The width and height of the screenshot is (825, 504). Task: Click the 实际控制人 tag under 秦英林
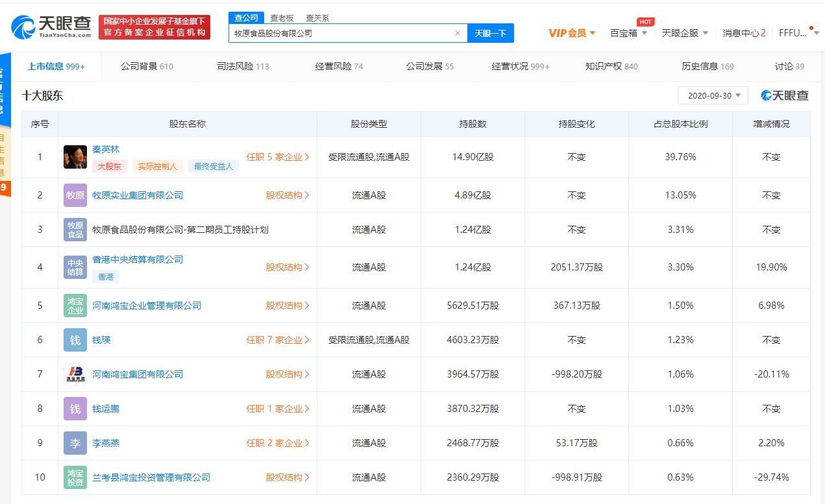(158, 167)
